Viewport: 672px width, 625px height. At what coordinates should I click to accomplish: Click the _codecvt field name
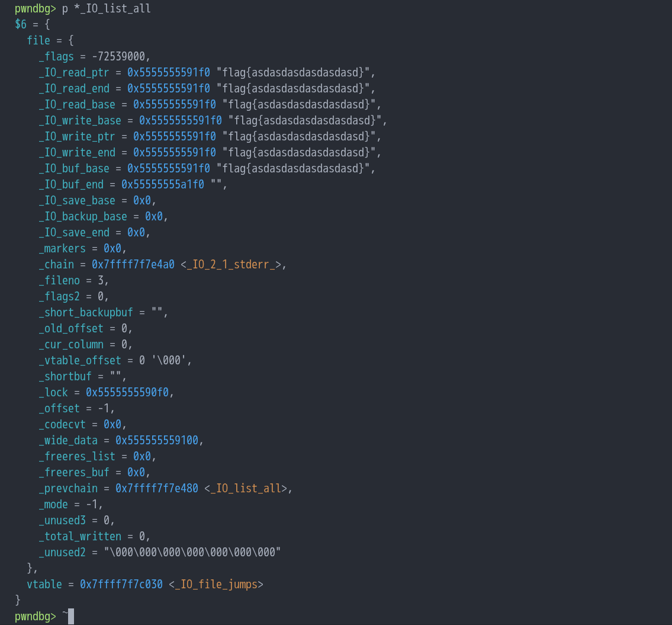62,425
